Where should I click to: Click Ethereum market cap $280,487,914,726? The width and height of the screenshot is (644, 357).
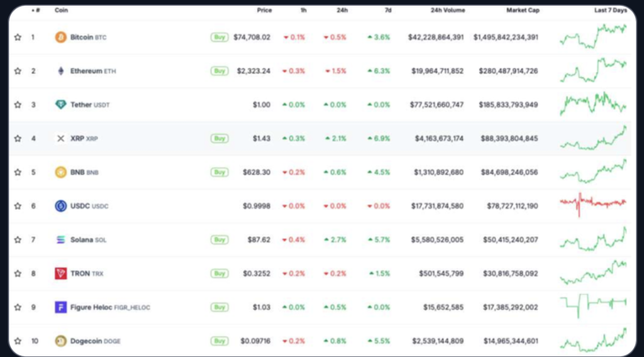click(x=508, y=71)
